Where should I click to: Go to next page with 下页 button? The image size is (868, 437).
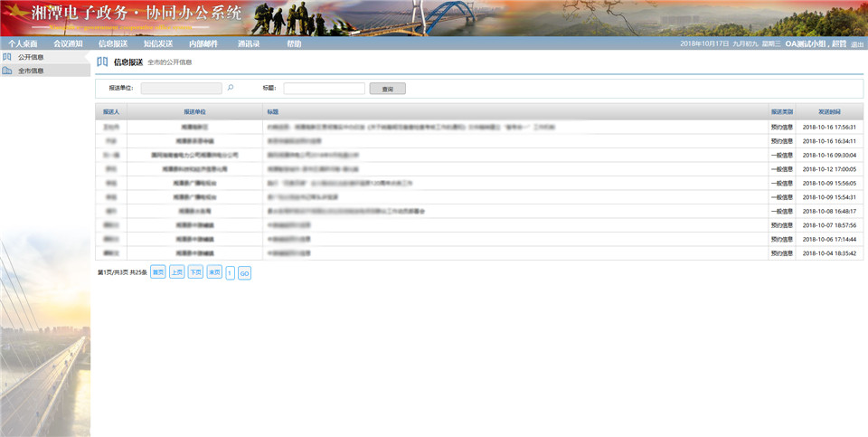195,271
